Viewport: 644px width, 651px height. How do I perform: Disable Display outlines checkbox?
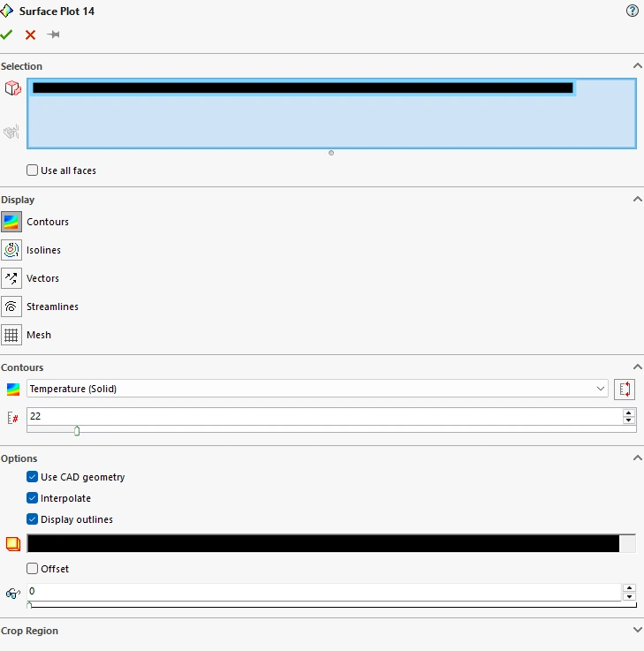tap(32, 519)
